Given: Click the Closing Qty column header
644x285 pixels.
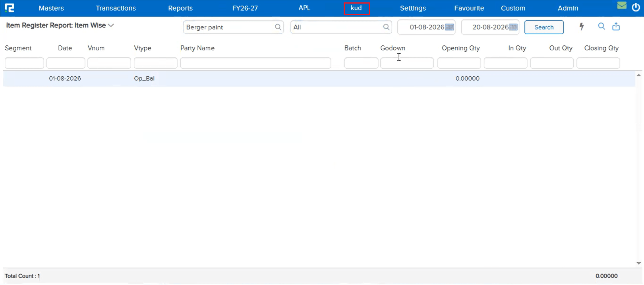Looking at the screenshot, I should click(x=601, y=48).
